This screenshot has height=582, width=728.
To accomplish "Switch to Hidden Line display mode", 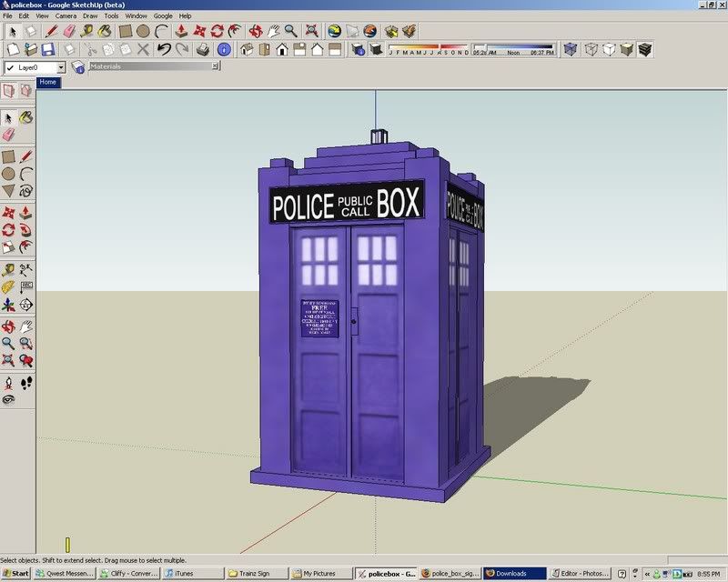I will [609, 49].
